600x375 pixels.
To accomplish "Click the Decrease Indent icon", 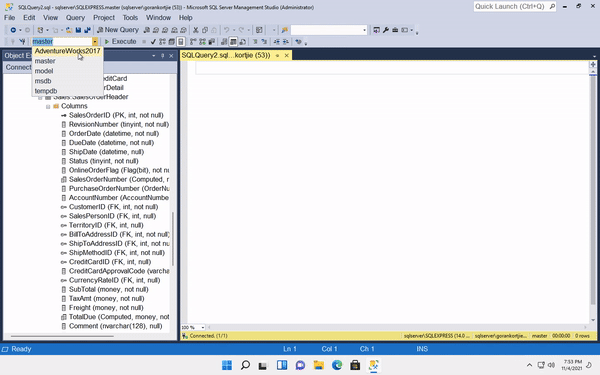I will [276, 41].
